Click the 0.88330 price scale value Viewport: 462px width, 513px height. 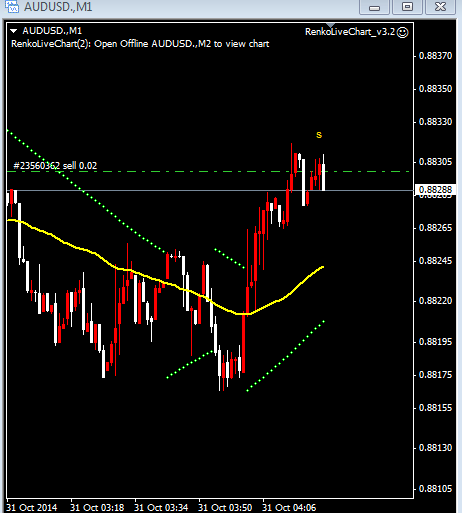coord(435,122)
